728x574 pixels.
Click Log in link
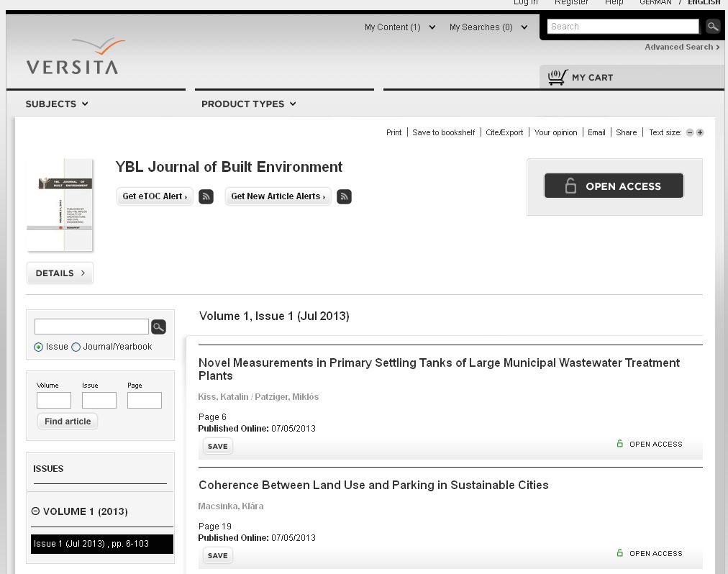[x=526, y=2]
